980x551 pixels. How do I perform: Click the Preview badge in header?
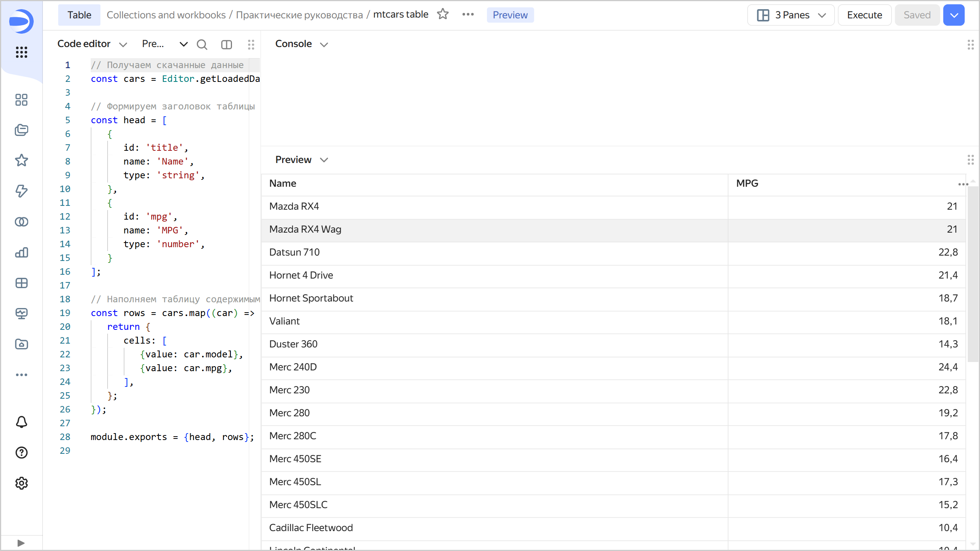[510, 15]
